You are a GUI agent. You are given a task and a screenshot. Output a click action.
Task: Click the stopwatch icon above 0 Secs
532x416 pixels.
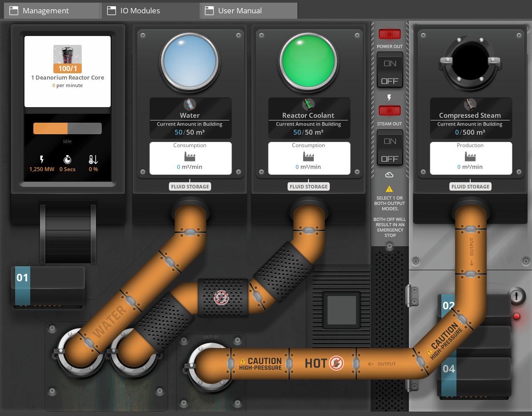pos(68,160)
